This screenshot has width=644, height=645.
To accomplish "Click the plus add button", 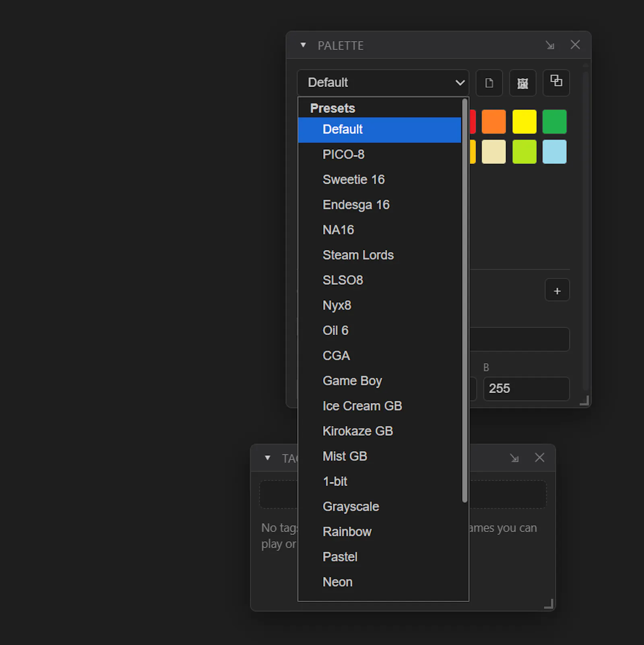I will [557, 290].
